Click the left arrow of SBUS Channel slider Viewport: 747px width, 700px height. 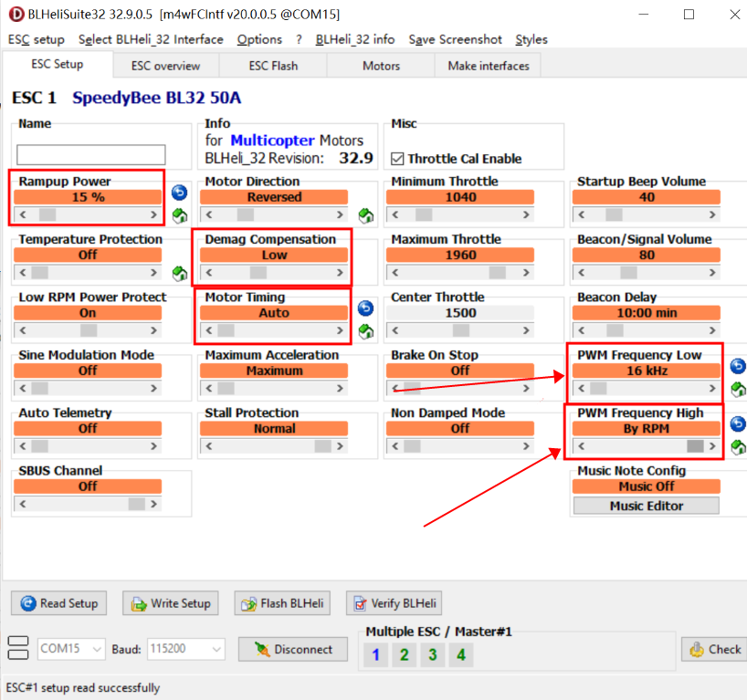pos(23,504)
